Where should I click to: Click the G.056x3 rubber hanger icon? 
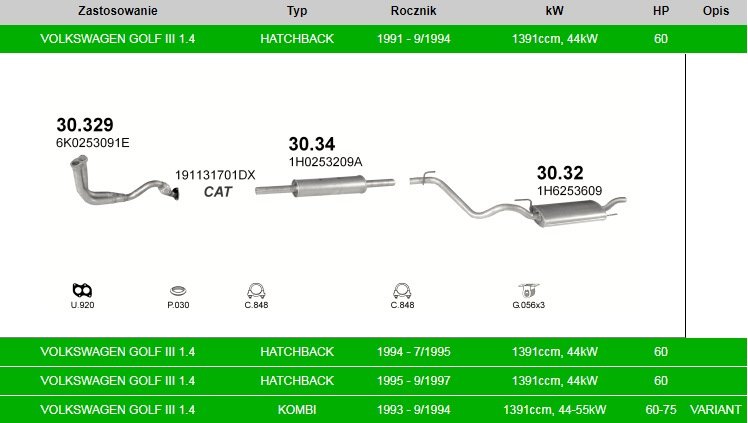click(528, 290)
